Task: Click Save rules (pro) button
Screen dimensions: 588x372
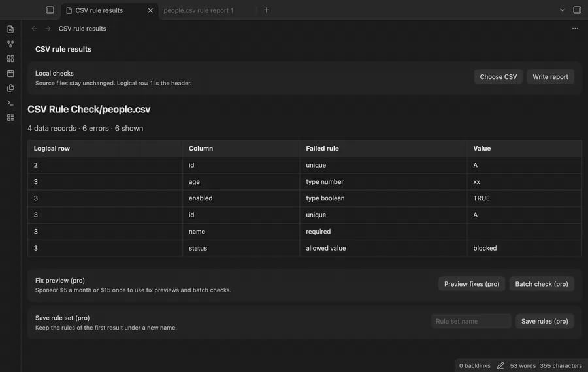Action: click(544, 322)
